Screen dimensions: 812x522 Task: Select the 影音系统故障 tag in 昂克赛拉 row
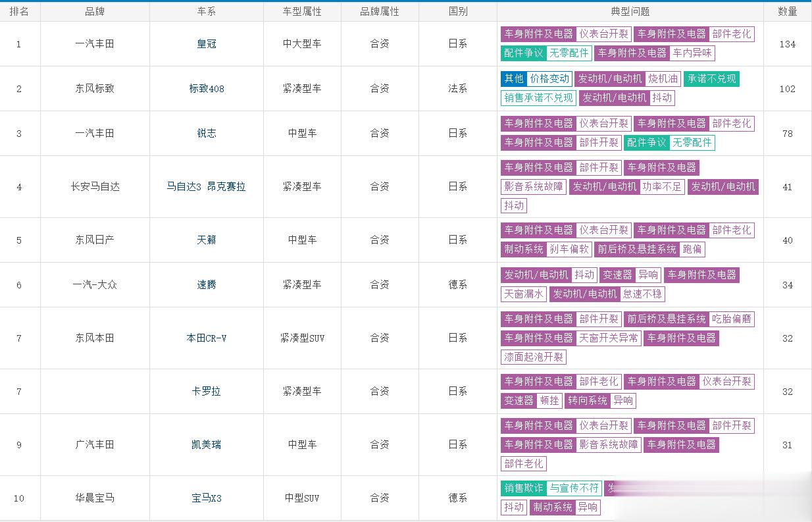[x=534, y=187]
